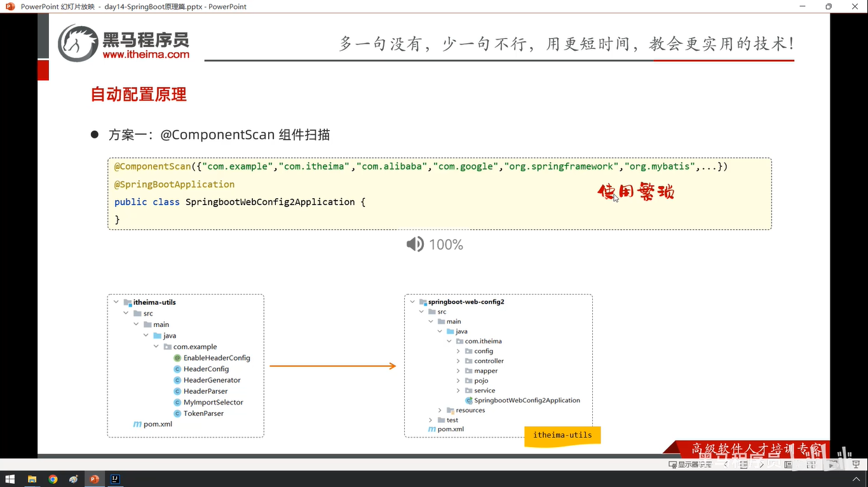Expand the config package
The width and height of the screenshot is (868, 487).
pyautogui.click(x=458, y=351)
